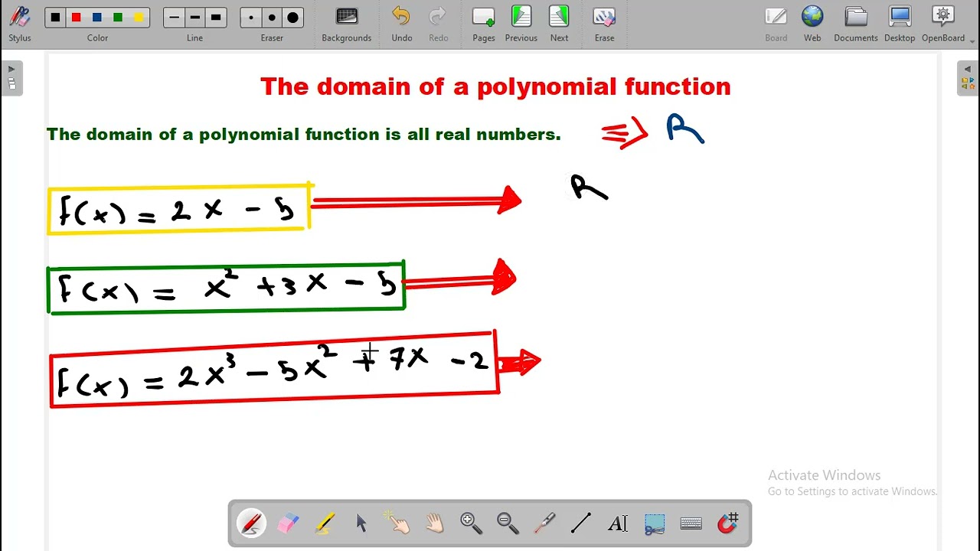Click the Redo button

(438, 24)
